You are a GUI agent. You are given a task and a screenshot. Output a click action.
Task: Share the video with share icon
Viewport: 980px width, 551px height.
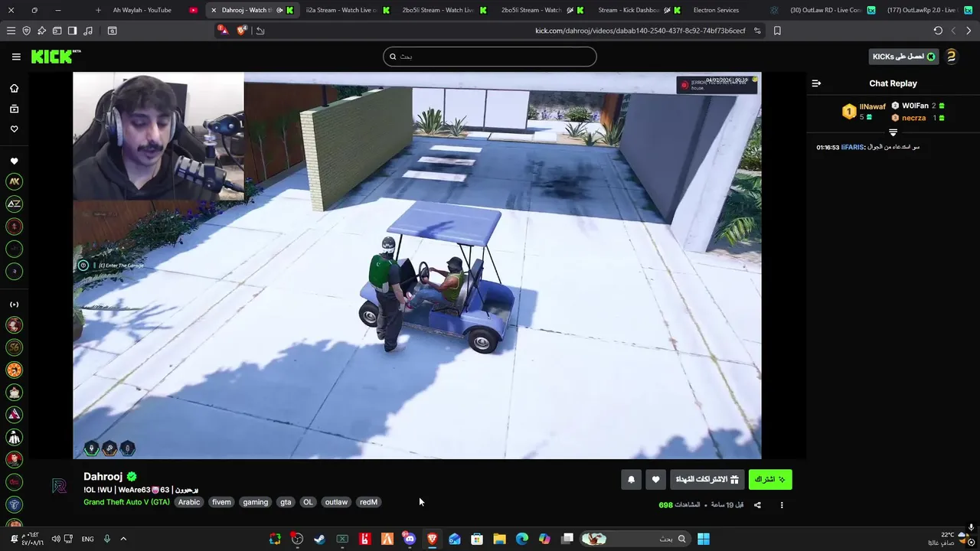(x=757, y=505)
